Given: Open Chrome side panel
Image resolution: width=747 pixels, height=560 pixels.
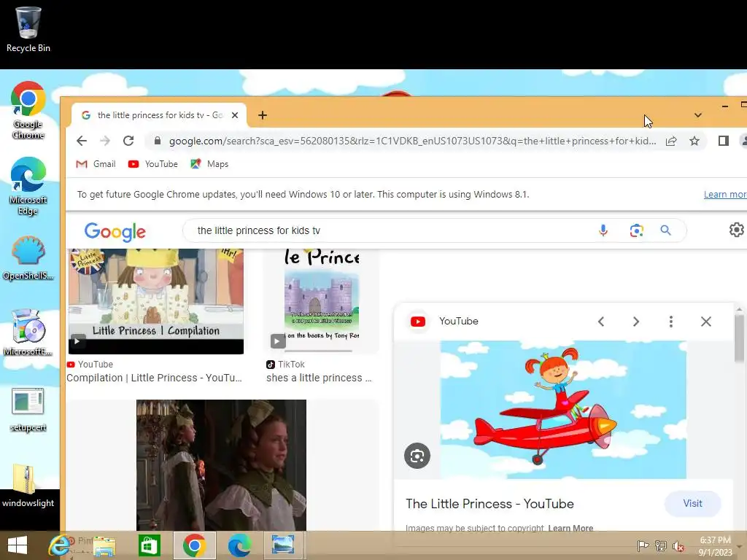Looking at the screenshot, I should [x=723, y=141].
